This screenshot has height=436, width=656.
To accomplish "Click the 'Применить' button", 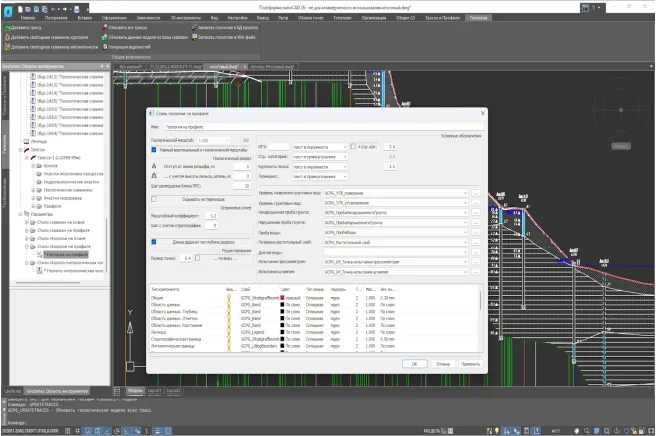I will [x=469, y=364].
